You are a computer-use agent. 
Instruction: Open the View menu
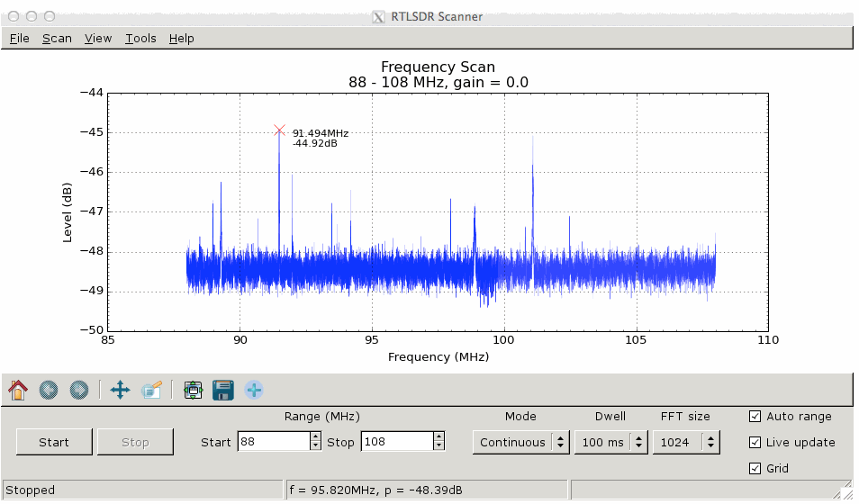[x=98, y=39]
